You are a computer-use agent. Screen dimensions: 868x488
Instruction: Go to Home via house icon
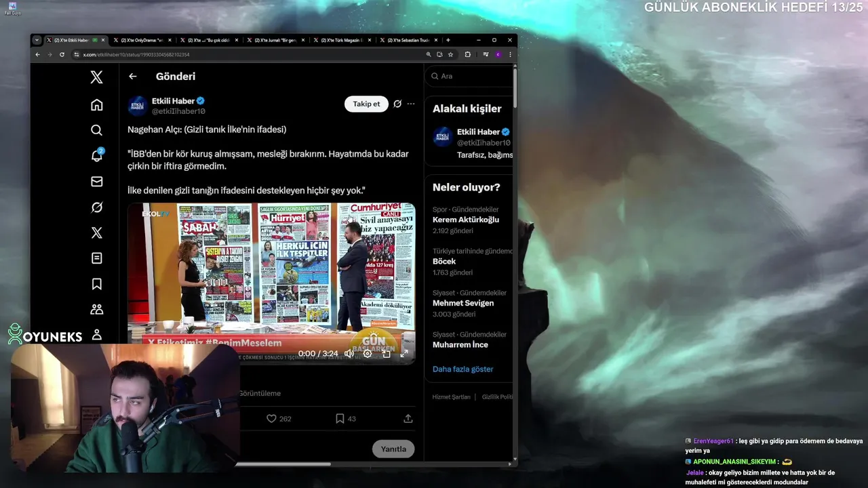tap(96, 104)
